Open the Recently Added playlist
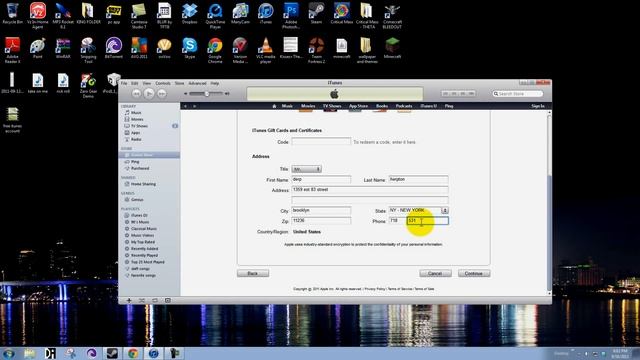Screen dimensions: 640x360 (144, 249)
